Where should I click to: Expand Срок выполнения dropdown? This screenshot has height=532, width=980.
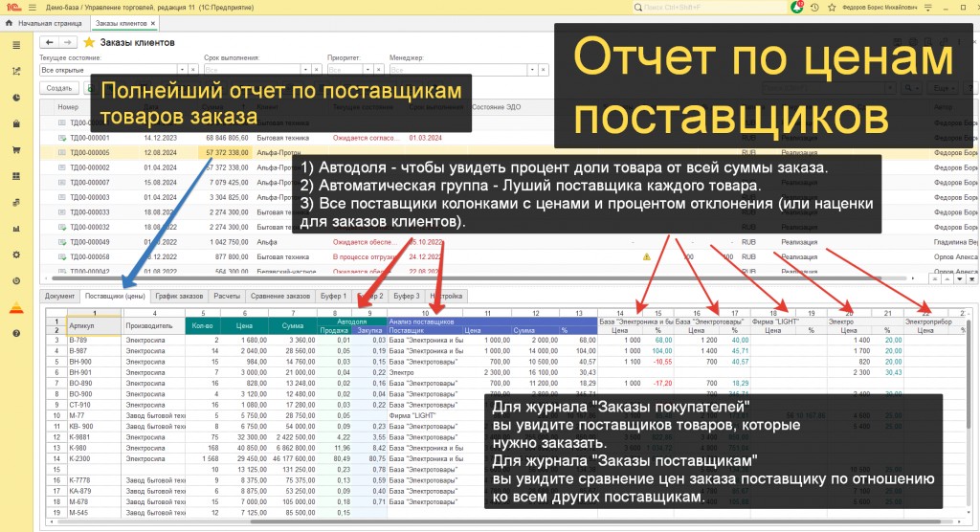305,70
